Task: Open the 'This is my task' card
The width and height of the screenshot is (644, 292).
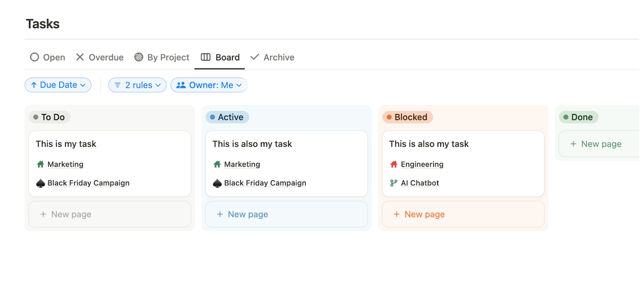Action: click(x=66, y=144)
